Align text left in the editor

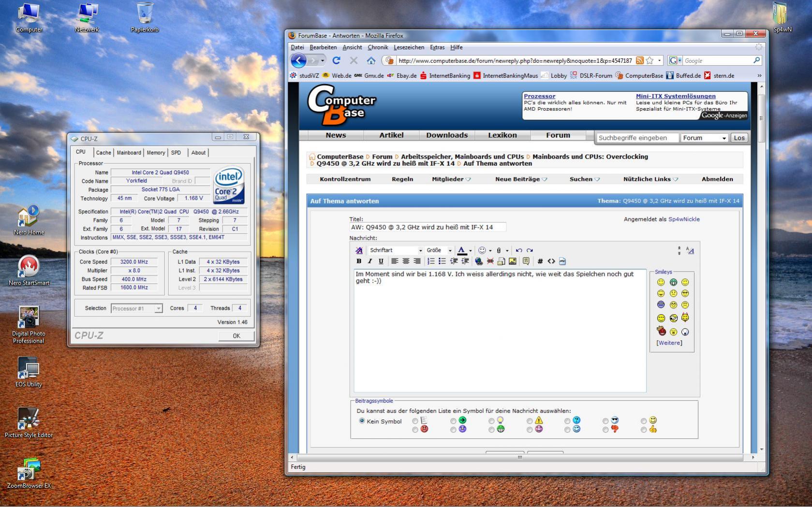pyautogui.click(x=395, y=261)
